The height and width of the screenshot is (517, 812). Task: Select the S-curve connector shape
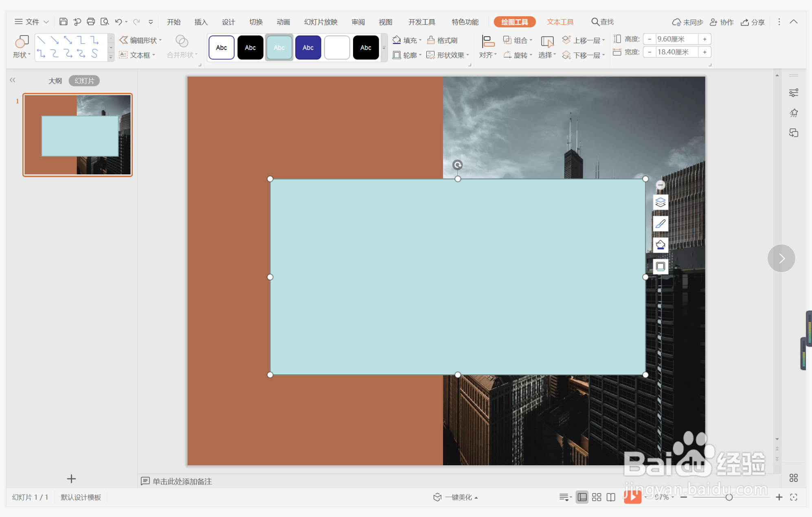point(94,53)
